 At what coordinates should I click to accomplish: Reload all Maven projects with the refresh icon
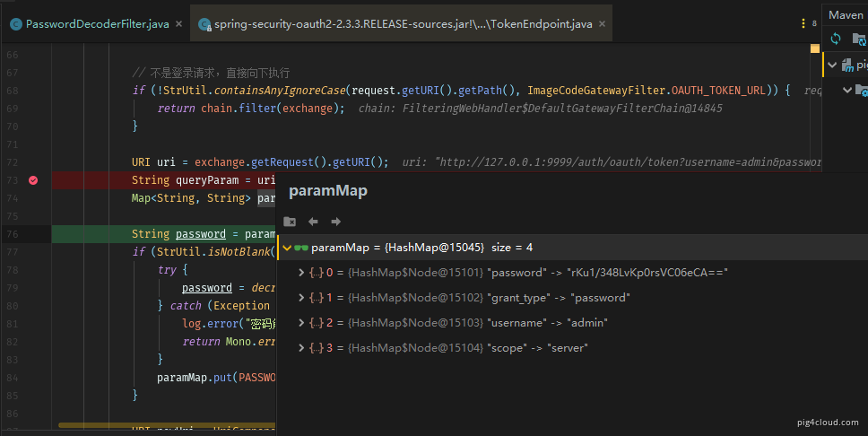click(x=836, y=39)
